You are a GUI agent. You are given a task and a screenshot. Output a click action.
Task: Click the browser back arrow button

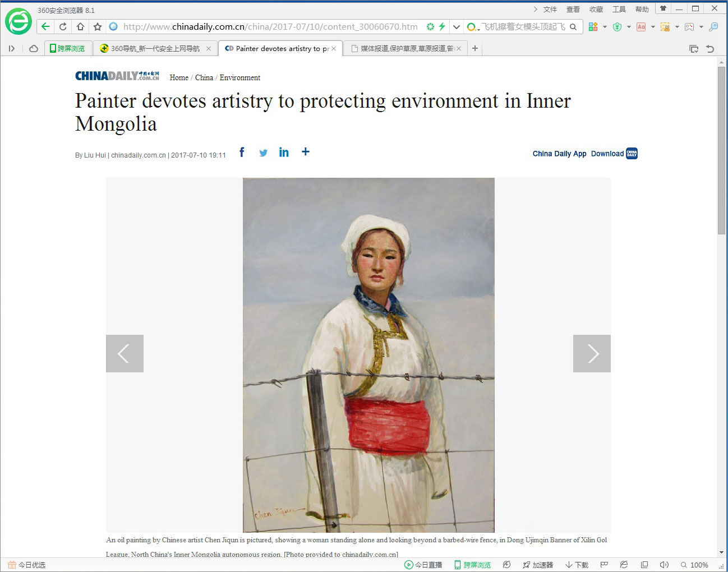(45, 26)
